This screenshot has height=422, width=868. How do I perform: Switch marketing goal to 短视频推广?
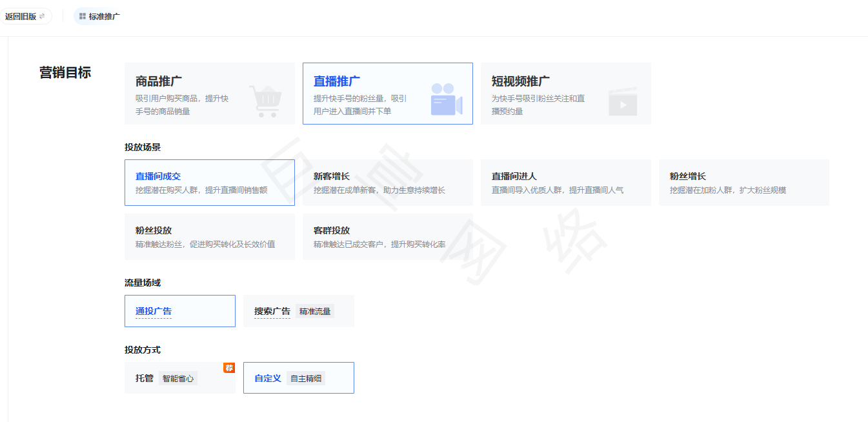(x=565, y=94)
